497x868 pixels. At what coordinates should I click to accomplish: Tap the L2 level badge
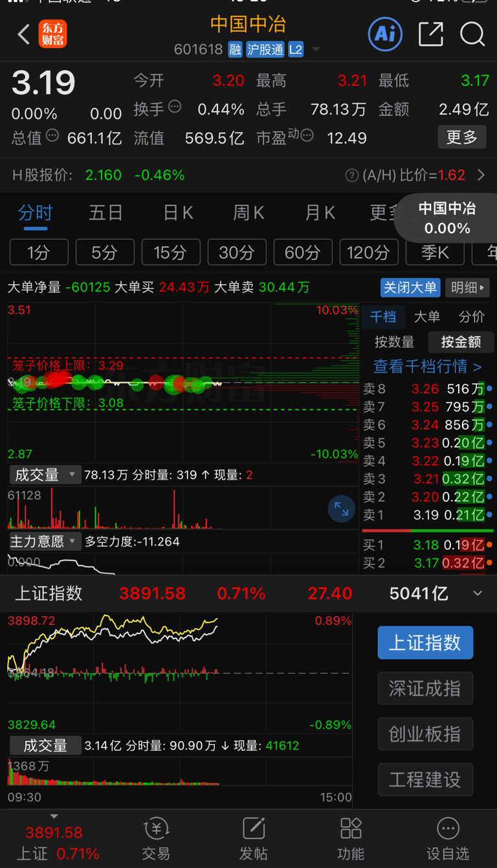pos(296,50)
